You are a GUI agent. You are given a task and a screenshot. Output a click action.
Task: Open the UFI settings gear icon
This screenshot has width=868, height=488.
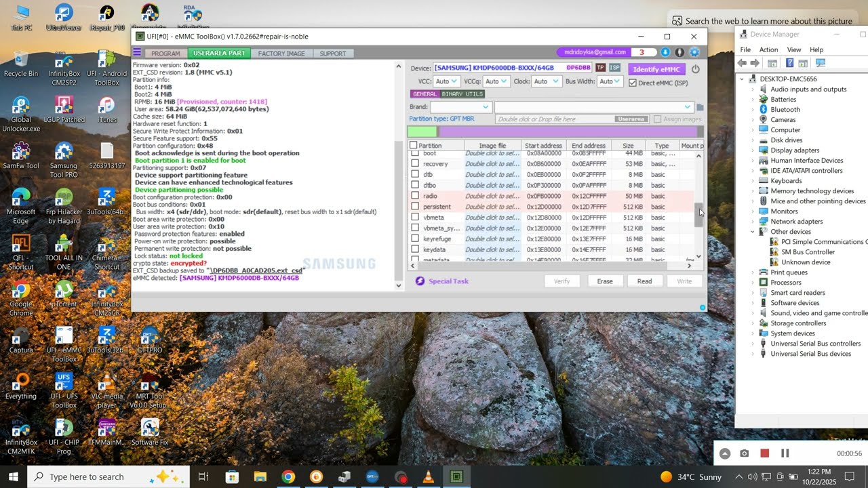click(694, 52)
